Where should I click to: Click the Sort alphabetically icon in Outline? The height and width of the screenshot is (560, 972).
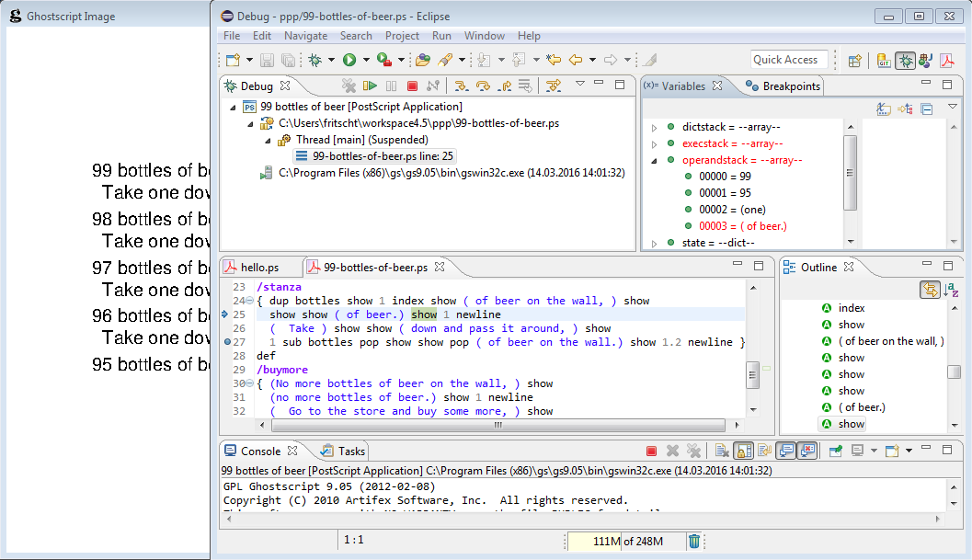coord(952,289)
